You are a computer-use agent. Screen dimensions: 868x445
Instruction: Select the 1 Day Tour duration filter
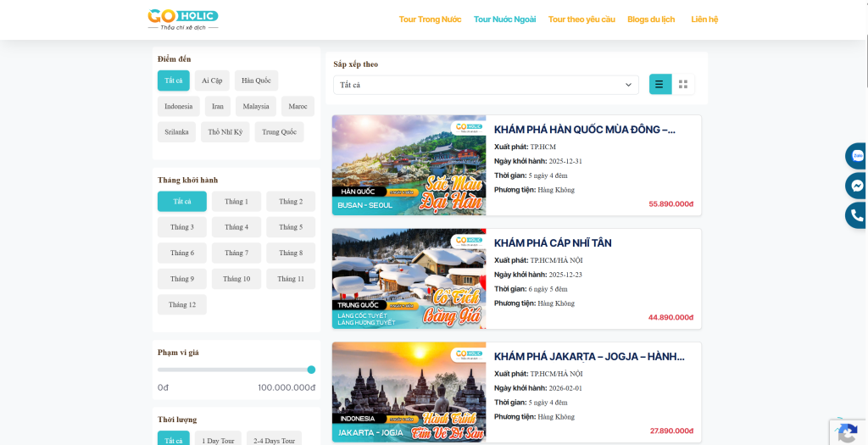217,441
